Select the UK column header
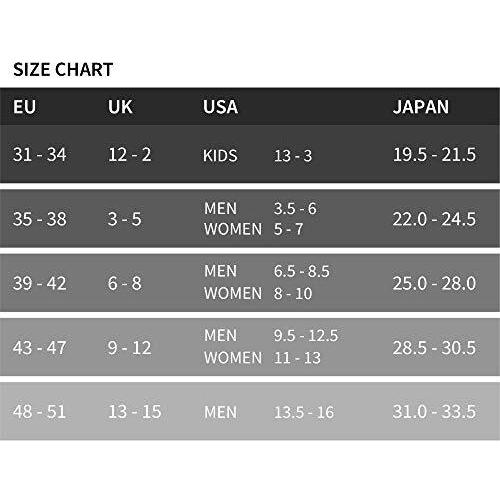The width and height of the screenshot is (500, 500). 120,107
